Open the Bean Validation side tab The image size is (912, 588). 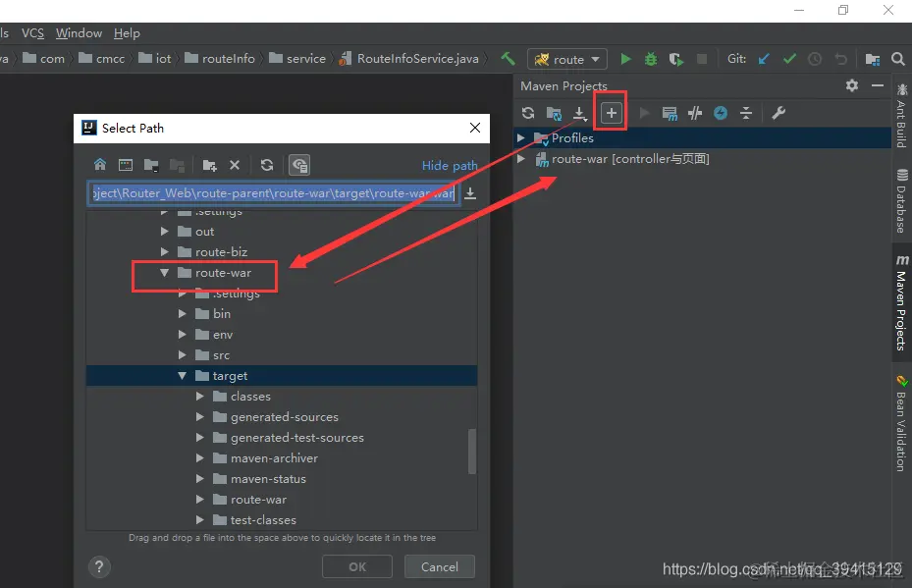click(x=901, y=423)
